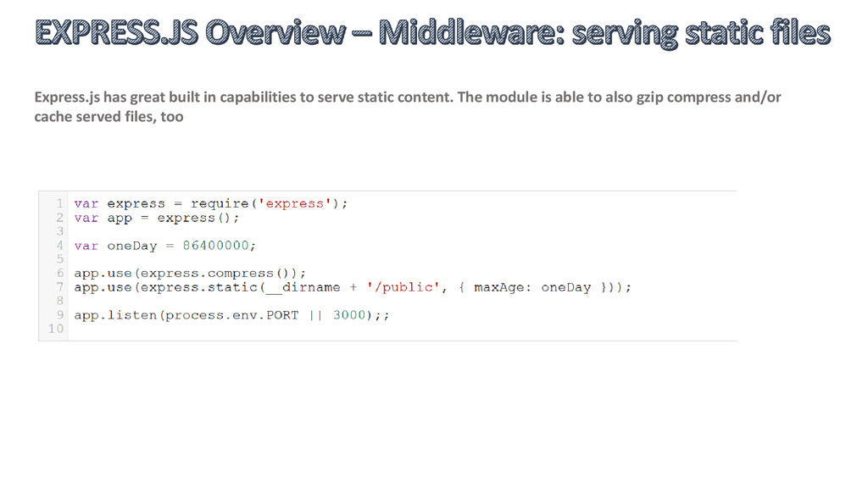Image resolution: width=868 pixels, height=488 pixels.
Task: Click the number 86400000 in the code
Action: 216,246
